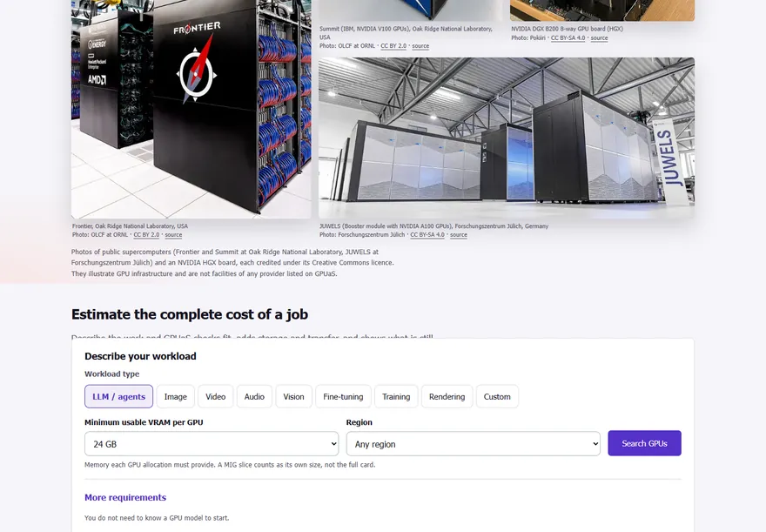
Task: Click the "Photos of public supercomputers" paragraph
Action: 232,263
